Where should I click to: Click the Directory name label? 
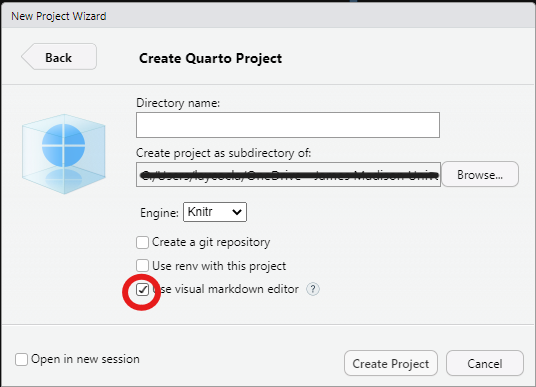pos(178,103)
